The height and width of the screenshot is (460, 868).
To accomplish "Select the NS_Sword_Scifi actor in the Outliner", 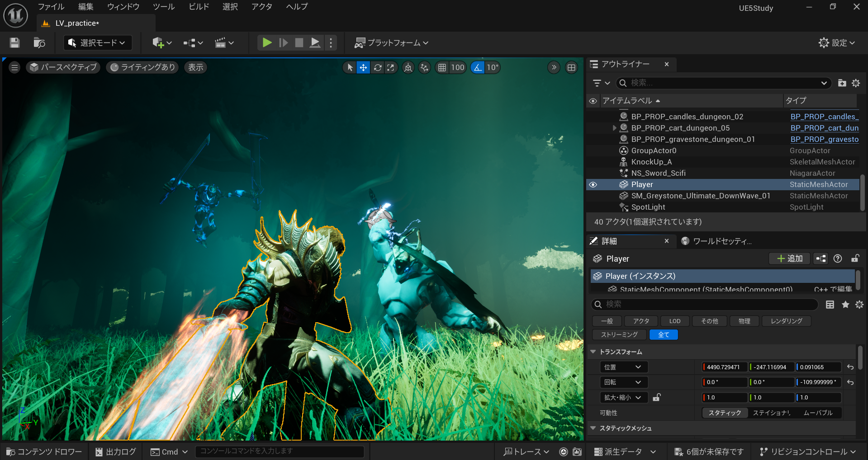I will tap(658, 173).
